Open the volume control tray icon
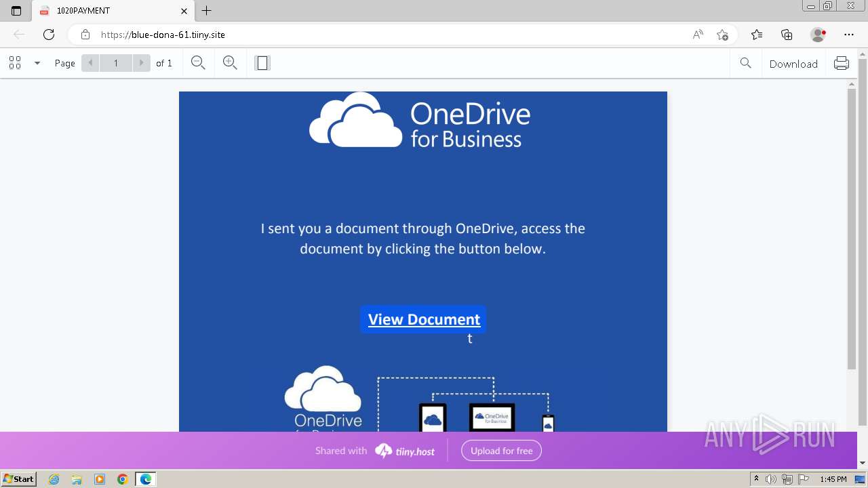Screen dimensions: 868x488 (771, 479)
